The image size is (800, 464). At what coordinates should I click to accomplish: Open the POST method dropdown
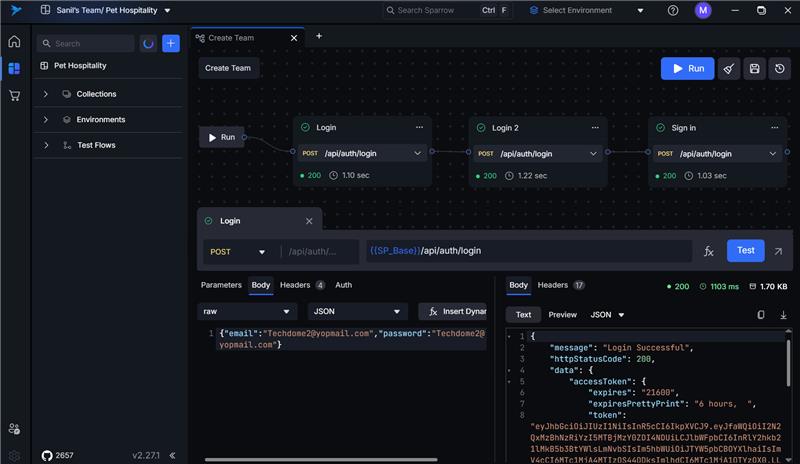(x=238, y=252)
